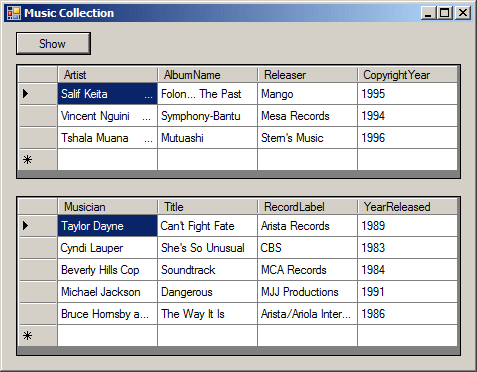Viewport: 477px width, 372px height.
Task: Select the Soundtrack title cell
Action: pos(207,270)
